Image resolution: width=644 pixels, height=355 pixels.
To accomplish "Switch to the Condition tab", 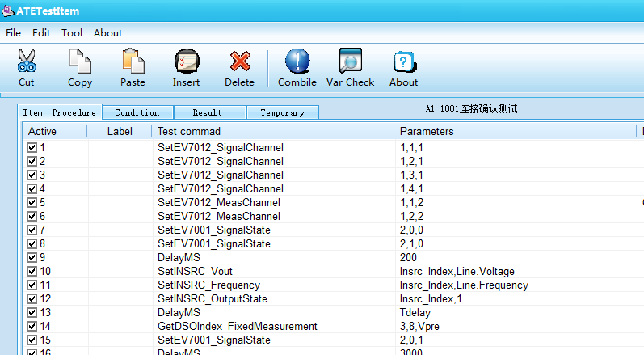I will (137, 112).
